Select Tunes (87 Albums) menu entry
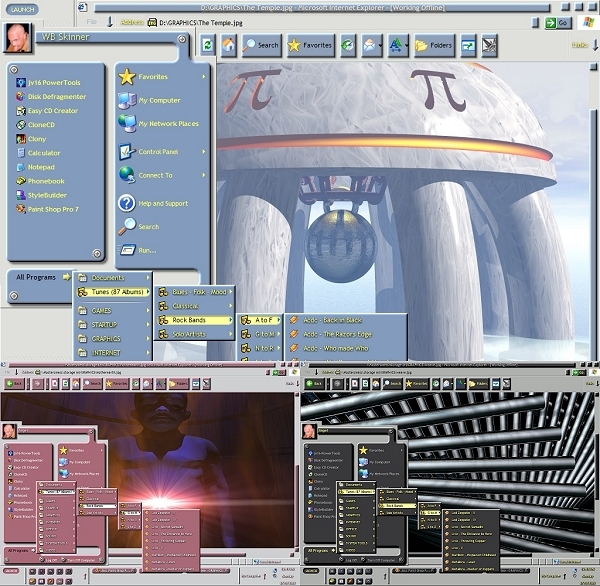This screenshot has height=586, width=600. tap(114, 292)
